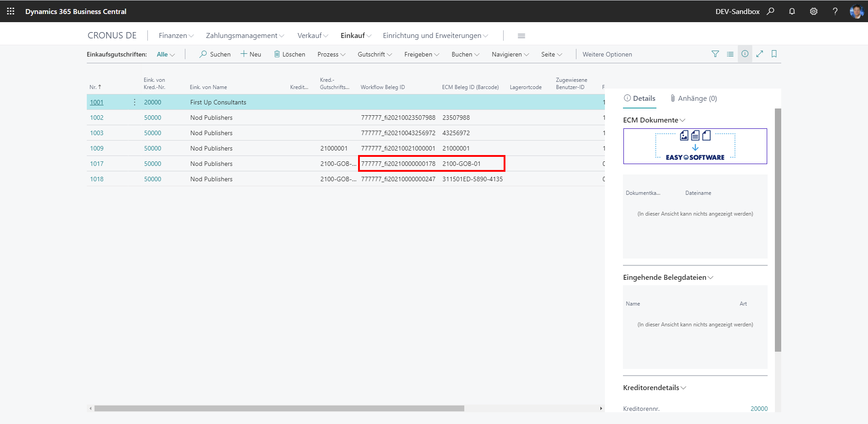Expand the Navigieren action menu
868x424 pixels.
510,54
